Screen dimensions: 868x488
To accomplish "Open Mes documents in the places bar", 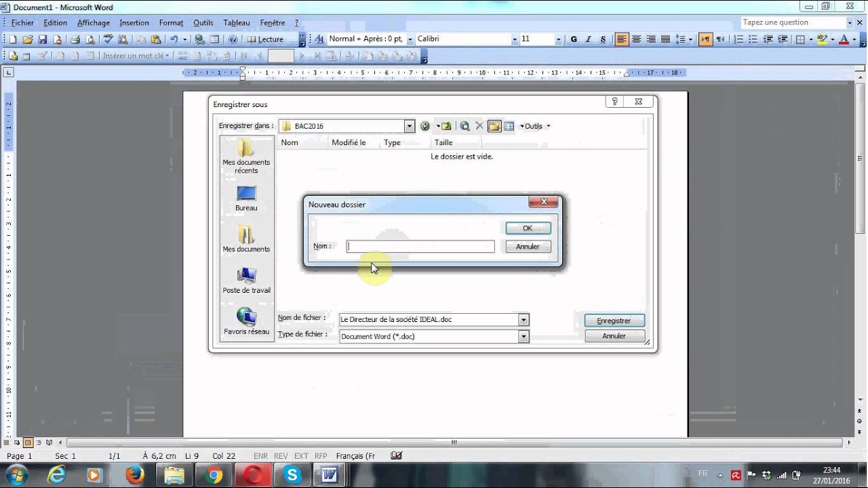I will 246,239.
